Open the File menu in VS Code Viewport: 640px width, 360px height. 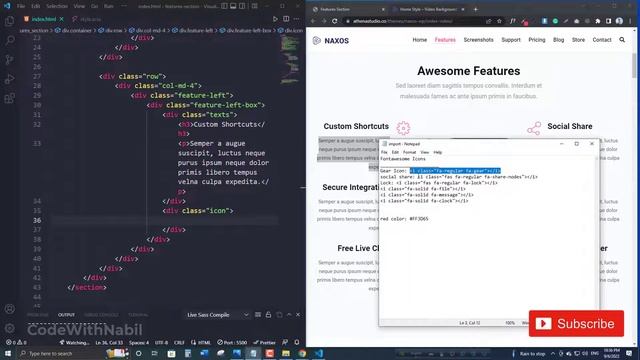click(21, 6)
